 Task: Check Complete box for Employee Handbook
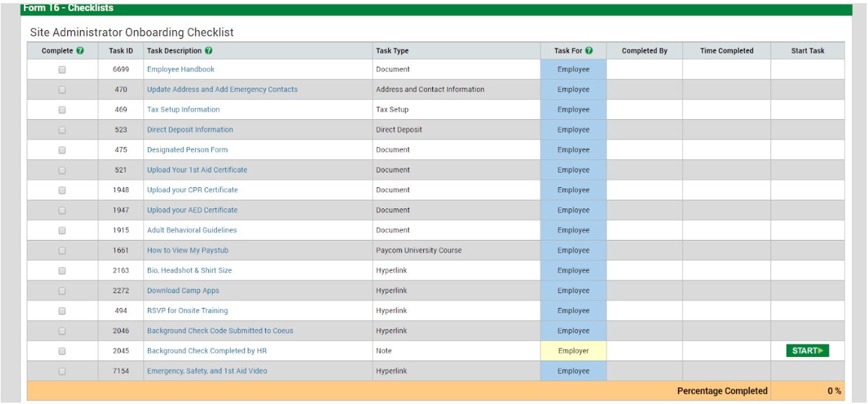coord(62,69)
